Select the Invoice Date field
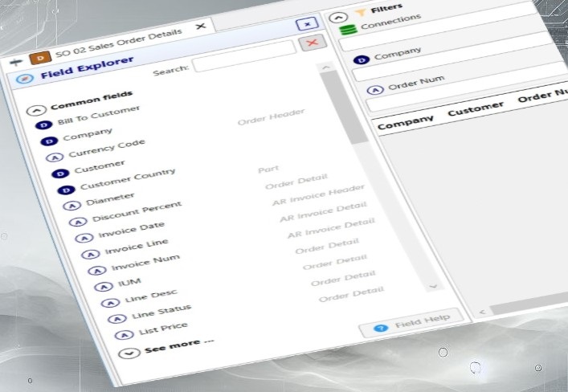568x392 pixels. pos(132,230)
